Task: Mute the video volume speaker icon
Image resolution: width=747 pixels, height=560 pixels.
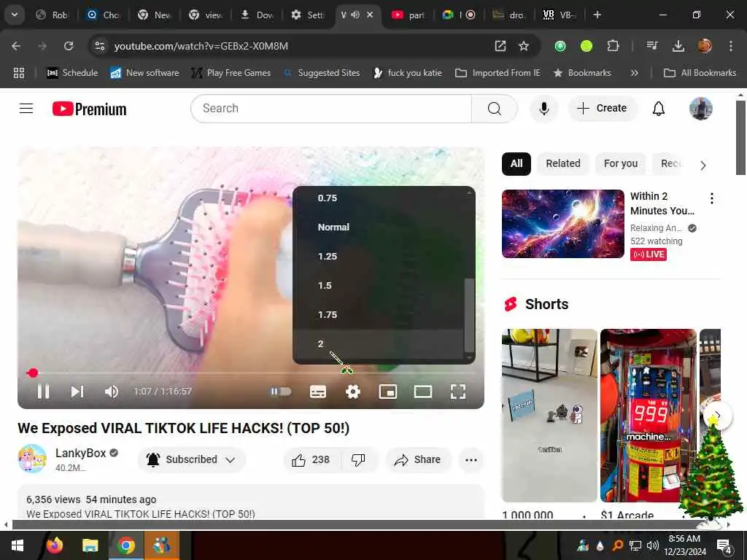Action: (112, 392)
